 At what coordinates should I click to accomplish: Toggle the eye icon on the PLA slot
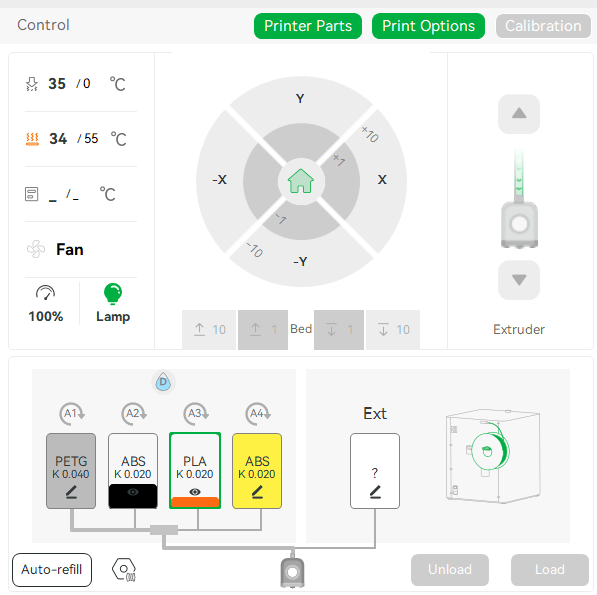click(x=195, y=492)
